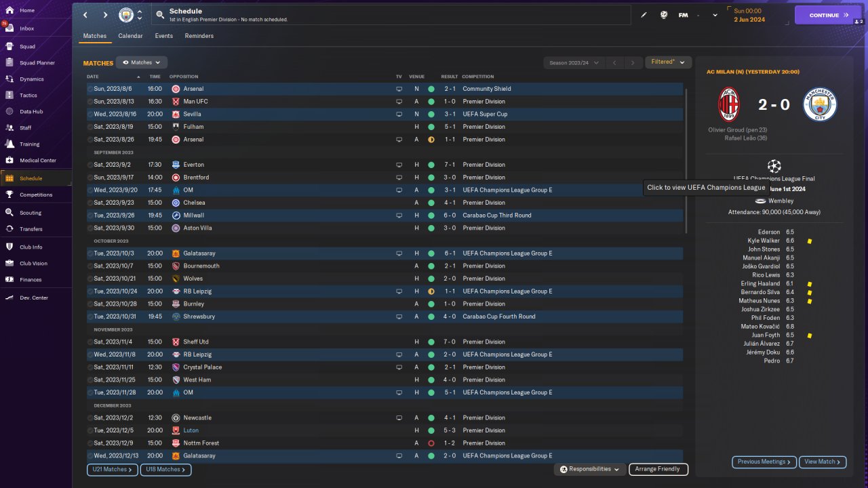This screenshot has width=868, height=488.
Task: Open Club Info in the sidebar
Action: 31,247
